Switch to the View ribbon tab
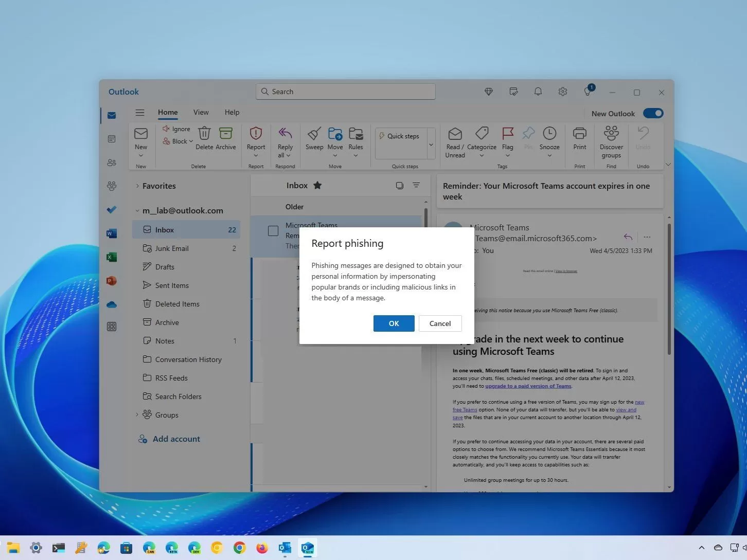This screenshot has width=747, height=560. (201, 112)
